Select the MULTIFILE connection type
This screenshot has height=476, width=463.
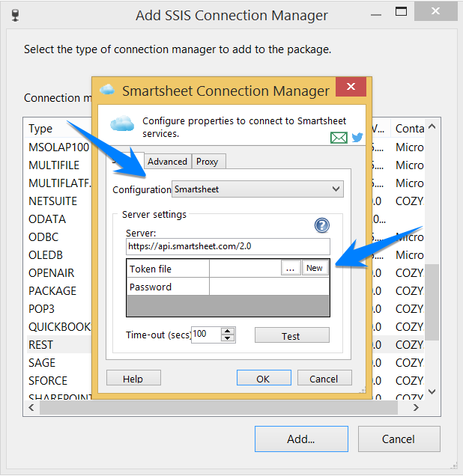pos(54,165)
